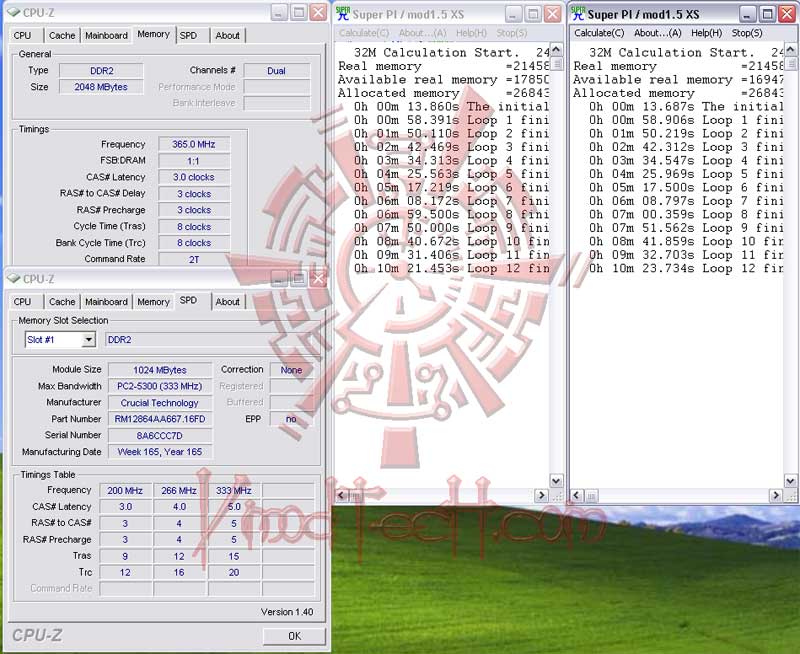Click the Dual channels field
This screenshot has height=654, width=800.
277,70
